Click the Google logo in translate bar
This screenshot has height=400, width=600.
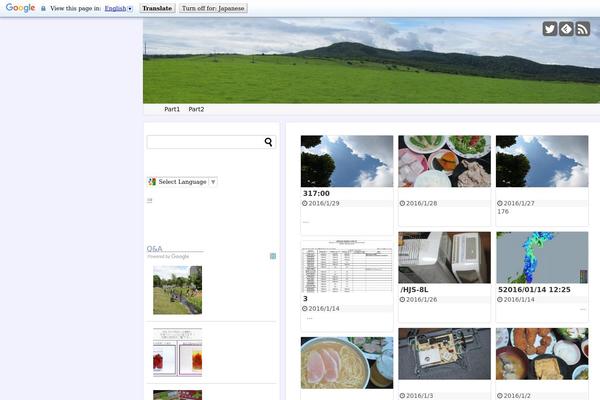pos(20,8)
